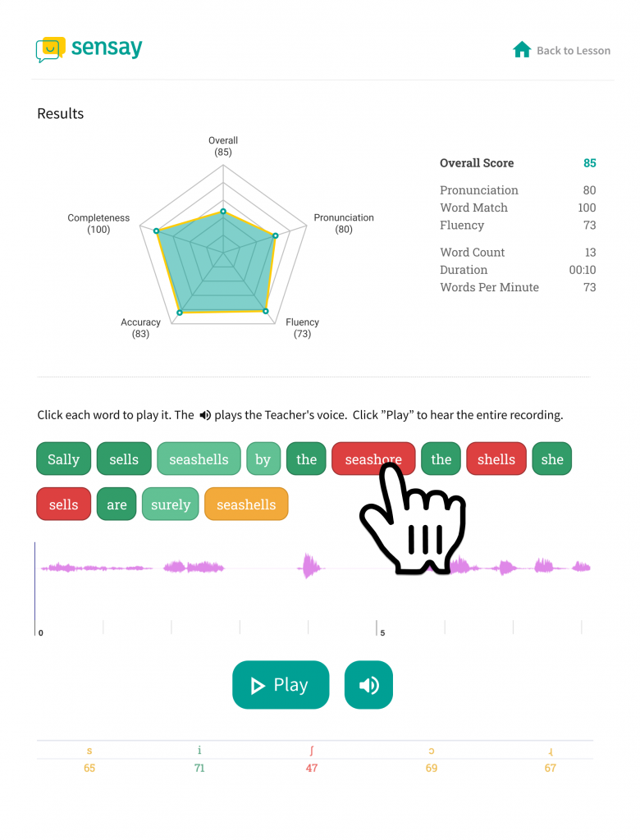Select the ʃ phoneme scored 47
Image resolution: width=640 pixels, height=840 pixels.
pyautogui.click(x=312, y=759)
